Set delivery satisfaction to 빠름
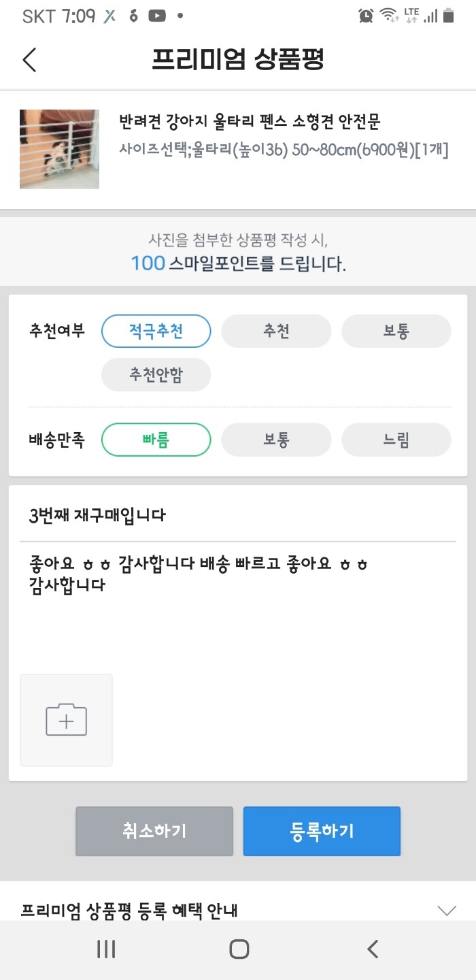 tap(156, 440)
